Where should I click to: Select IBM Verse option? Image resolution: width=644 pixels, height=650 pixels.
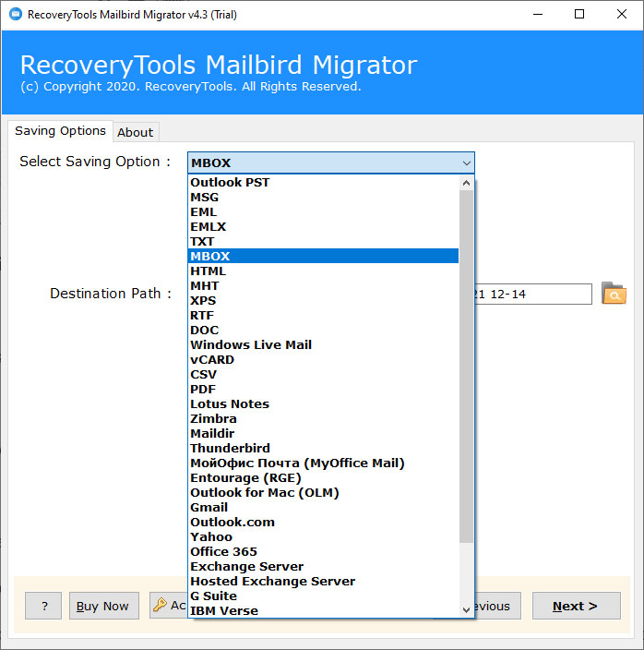323,610
